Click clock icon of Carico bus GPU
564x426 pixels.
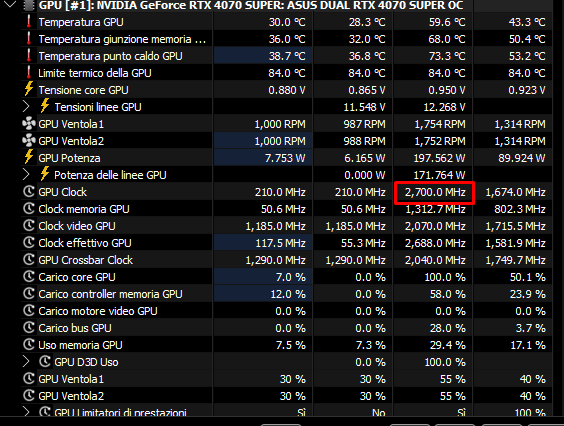click(29, 327)
